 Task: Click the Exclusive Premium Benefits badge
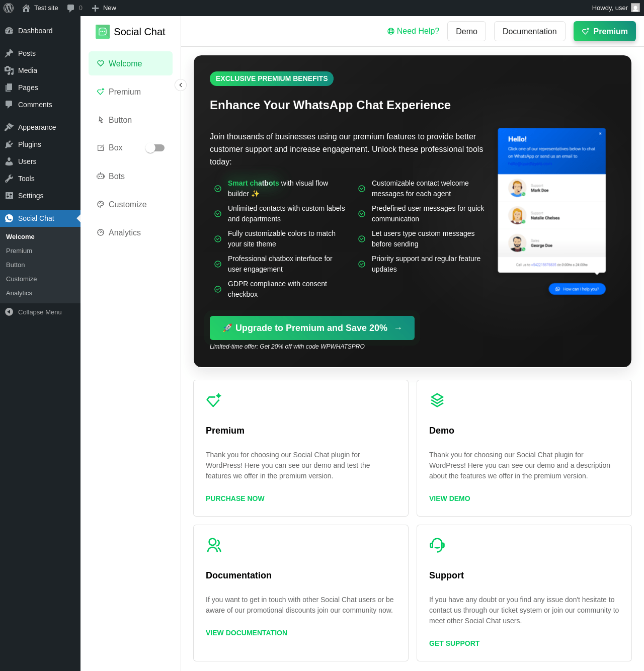[272, 78]
